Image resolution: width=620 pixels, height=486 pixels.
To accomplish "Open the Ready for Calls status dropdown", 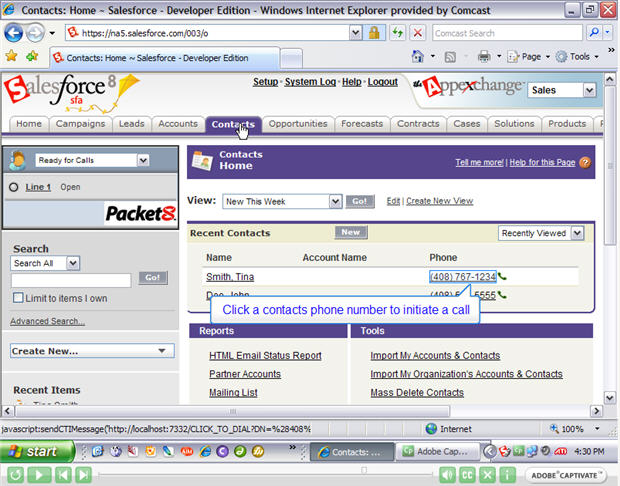I will click(x=143, y=160).
